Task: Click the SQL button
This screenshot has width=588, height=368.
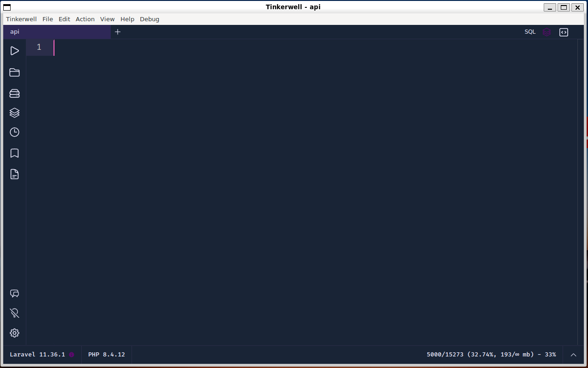Action: pos(530,32)
